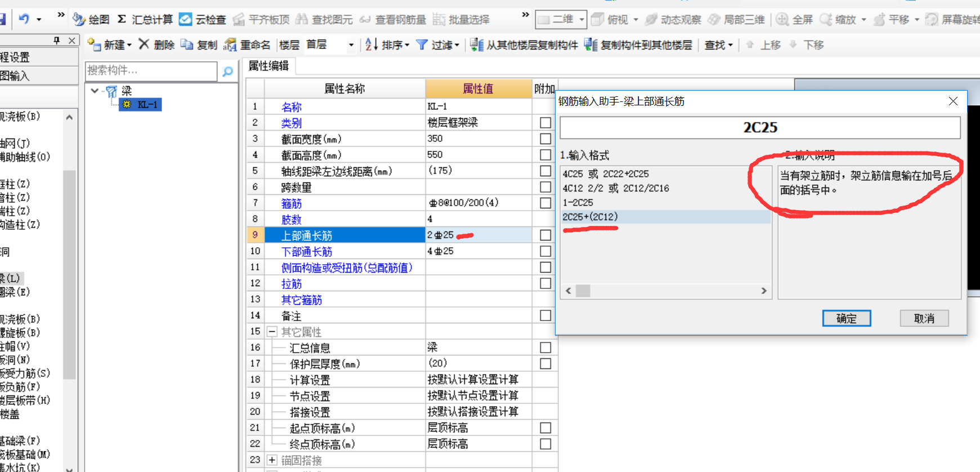Tick the 附加 checkbox for 下部通长筋 row
980x472 pixels.
coord(545,251)
